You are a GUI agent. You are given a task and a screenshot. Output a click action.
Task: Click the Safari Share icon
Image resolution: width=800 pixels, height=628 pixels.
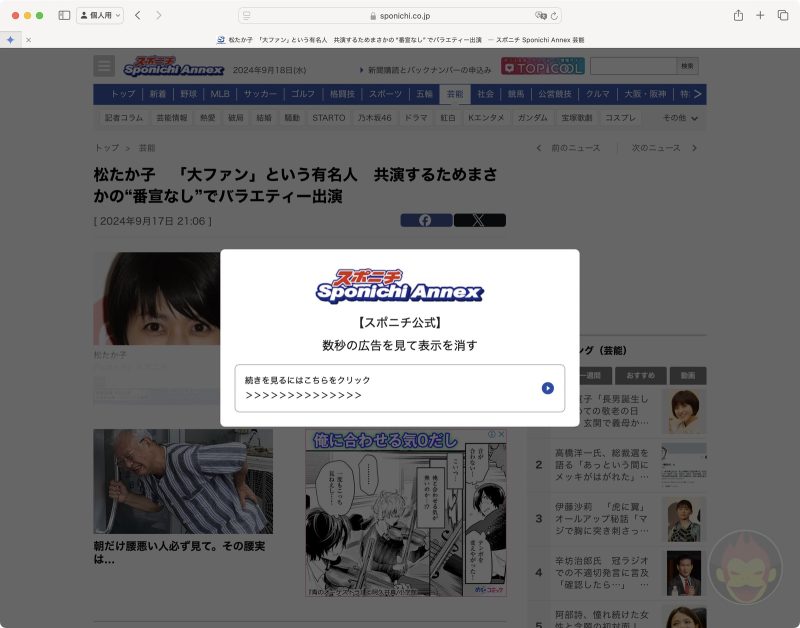point(738,16)
